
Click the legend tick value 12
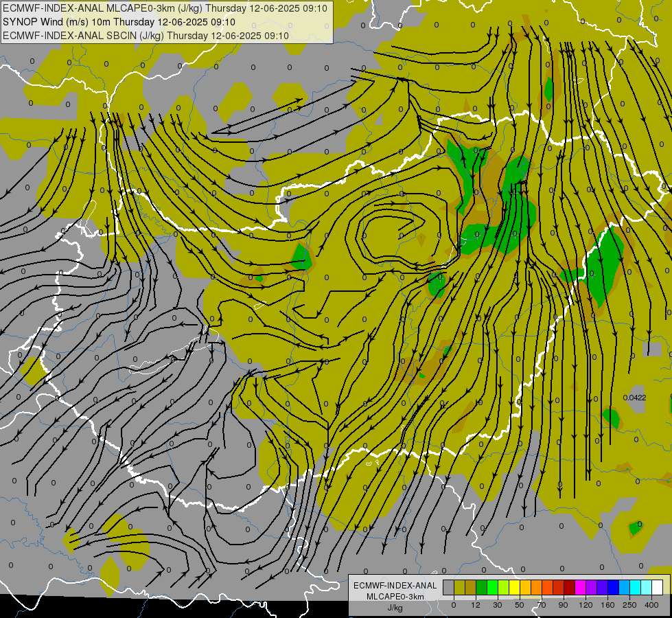click(x=476, y=605)
